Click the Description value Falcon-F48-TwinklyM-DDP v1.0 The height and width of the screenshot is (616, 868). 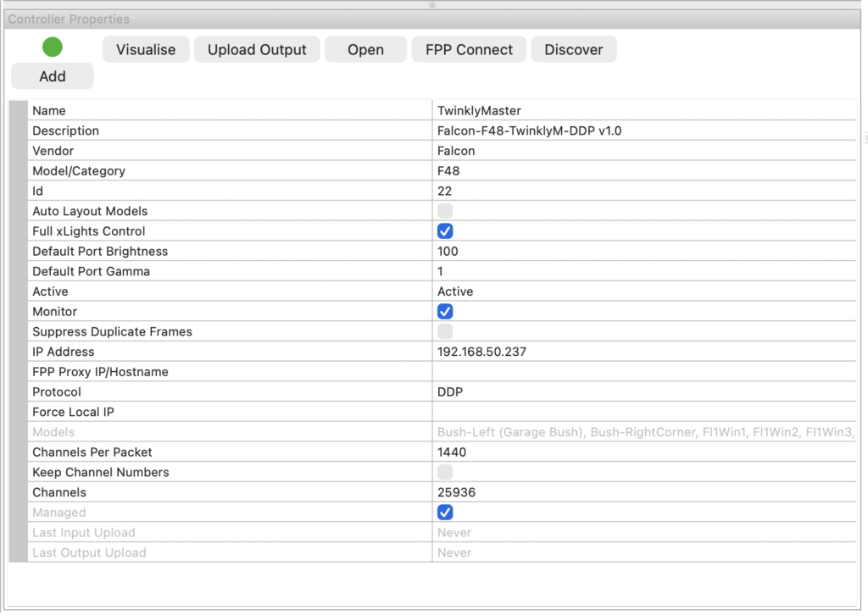point(644,130)
